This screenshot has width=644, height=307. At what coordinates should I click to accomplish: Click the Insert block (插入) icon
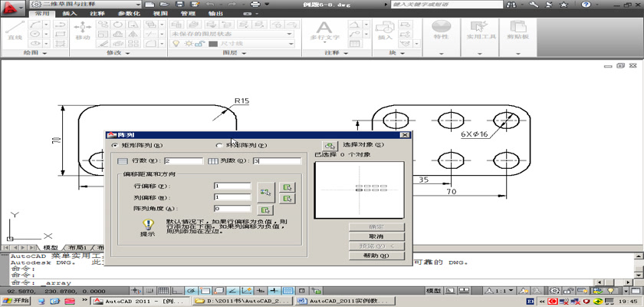(385, 29)
